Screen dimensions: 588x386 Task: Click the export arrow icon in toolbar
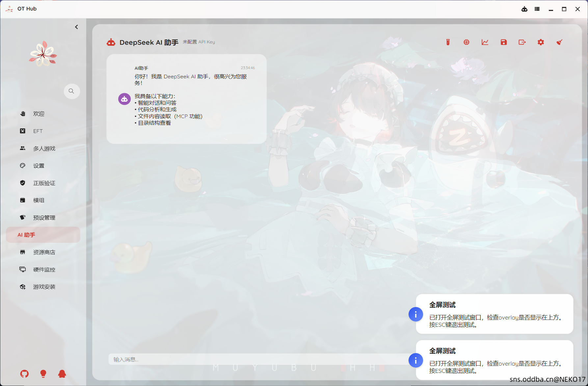(x=522, y=42)
